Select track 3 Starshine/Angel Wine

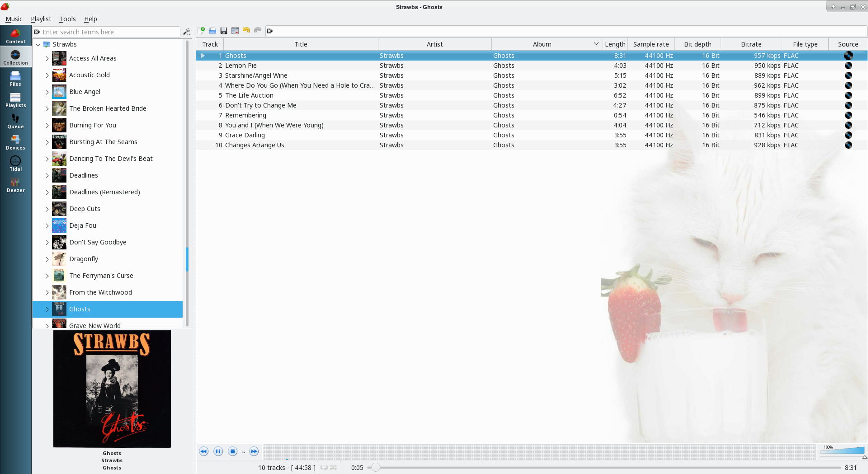click(x=532, y=75)
